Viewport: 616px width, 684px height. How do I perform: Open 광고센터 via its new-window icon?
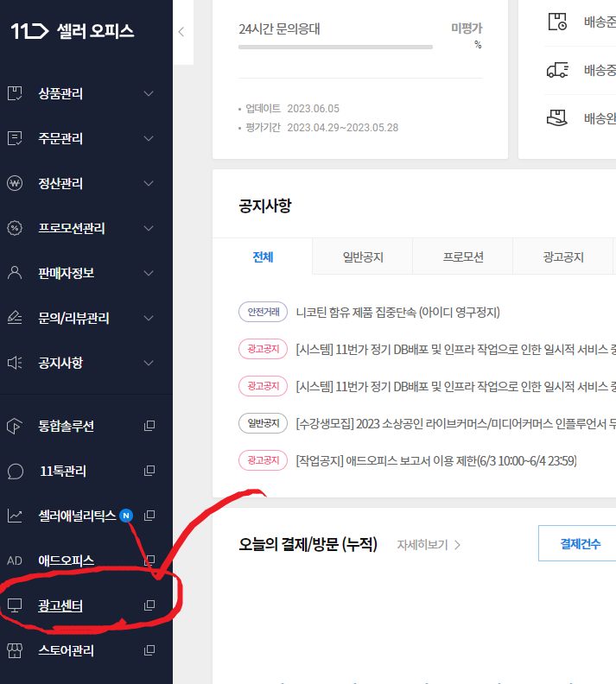coord(149,605)
